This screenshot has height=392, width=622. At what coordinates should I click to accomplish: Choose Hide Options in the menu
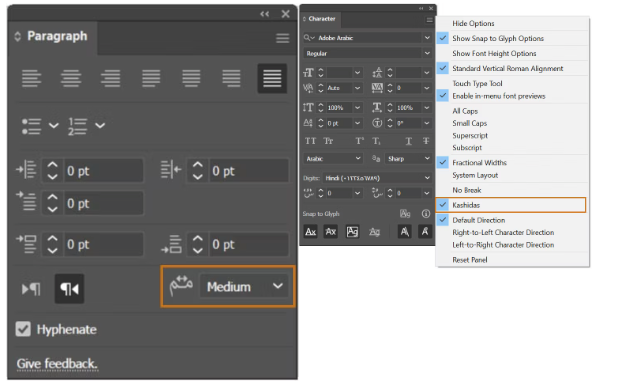[473, 23]
